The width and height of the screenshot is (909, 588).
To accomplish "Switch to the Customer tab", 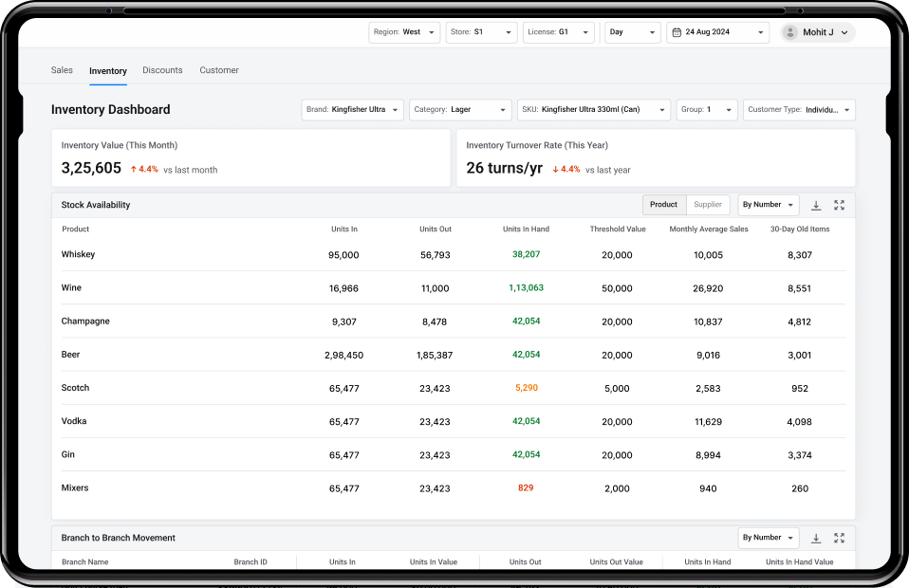I will point(219,70).
